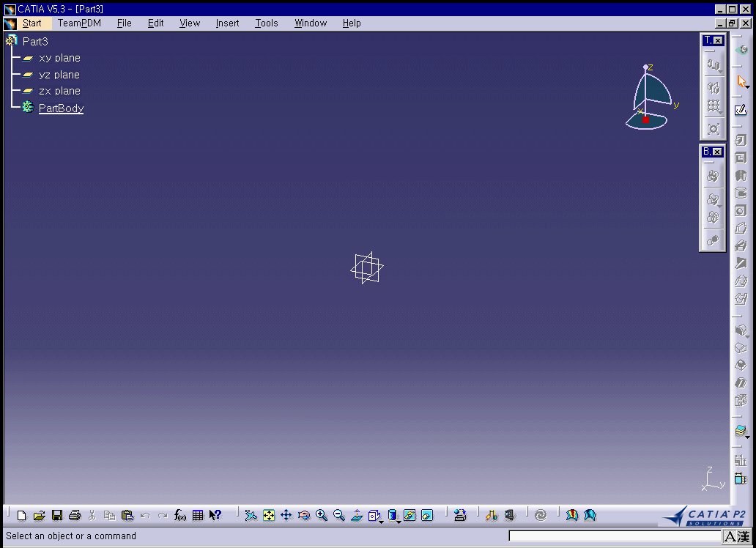Click the Fit All In icon
Screen dimensions: 756x548
pos(269,515)
